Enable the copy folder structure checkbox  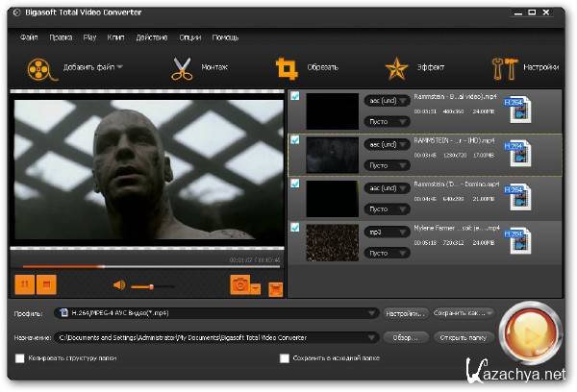20,358
